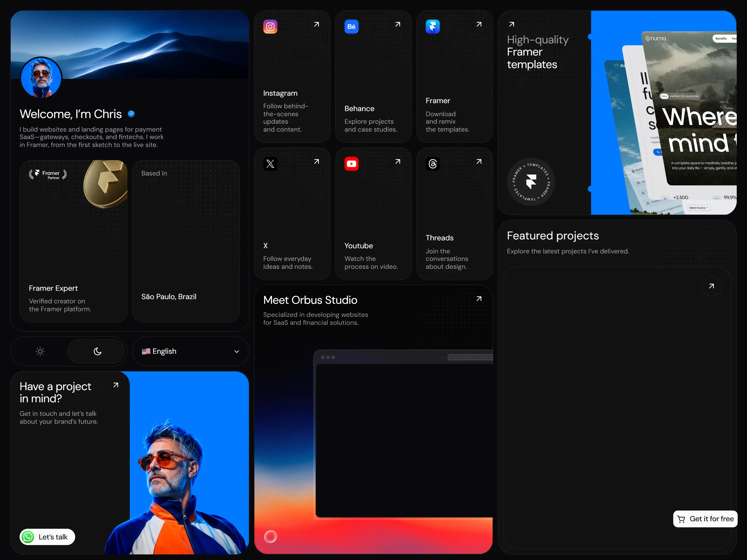
Task: Switch to dark mode moon toggle
Action: pyautogui.click(x=97, y=351)
